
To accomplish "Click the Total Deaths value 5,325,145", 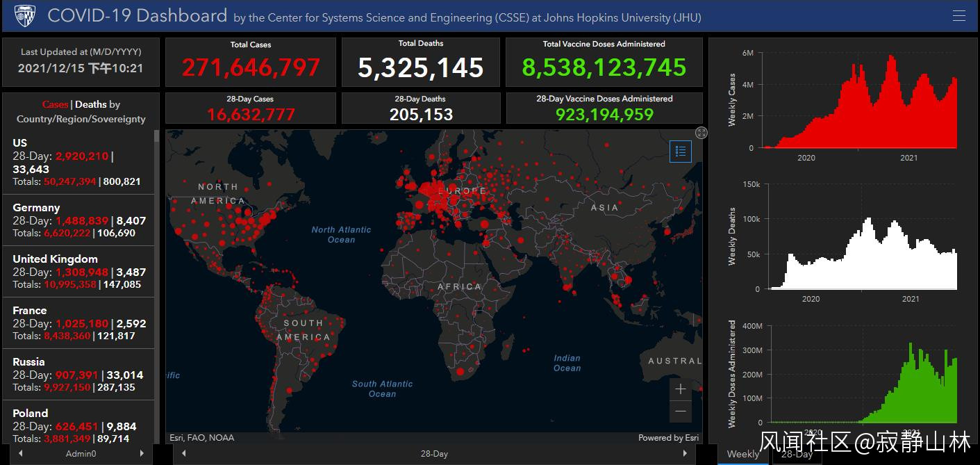I will pos(421,67).
